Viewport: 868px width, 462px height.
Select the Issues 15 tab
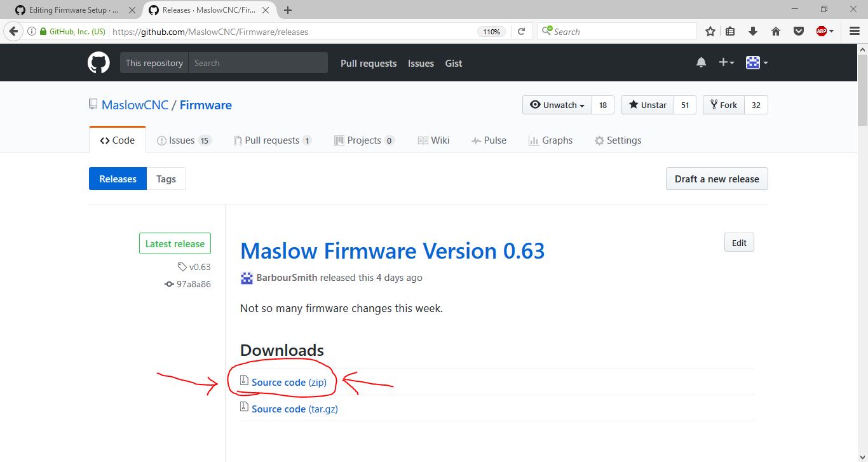184,140
